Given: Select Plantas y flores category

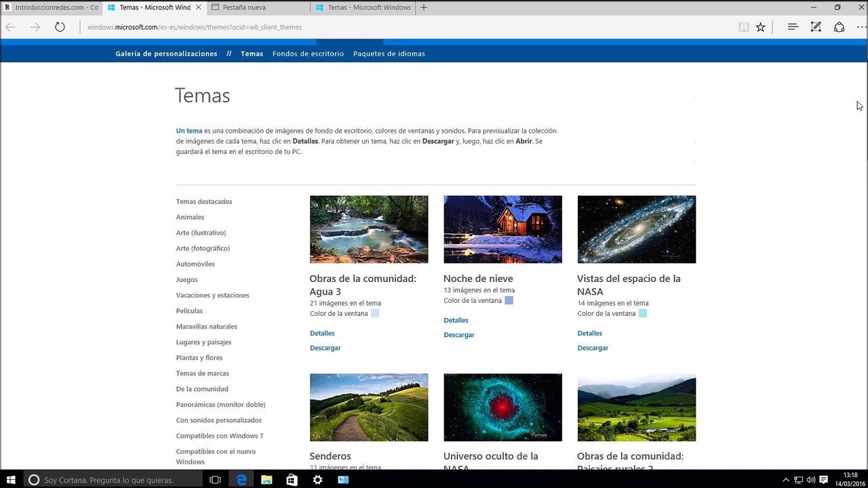Looking at the screenshot, I should (199, 357).
